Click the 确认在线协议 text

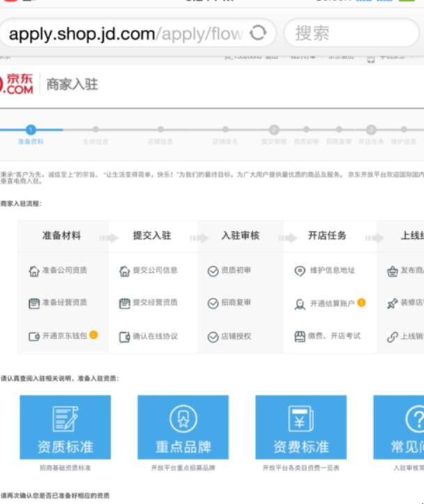(155, 336)
